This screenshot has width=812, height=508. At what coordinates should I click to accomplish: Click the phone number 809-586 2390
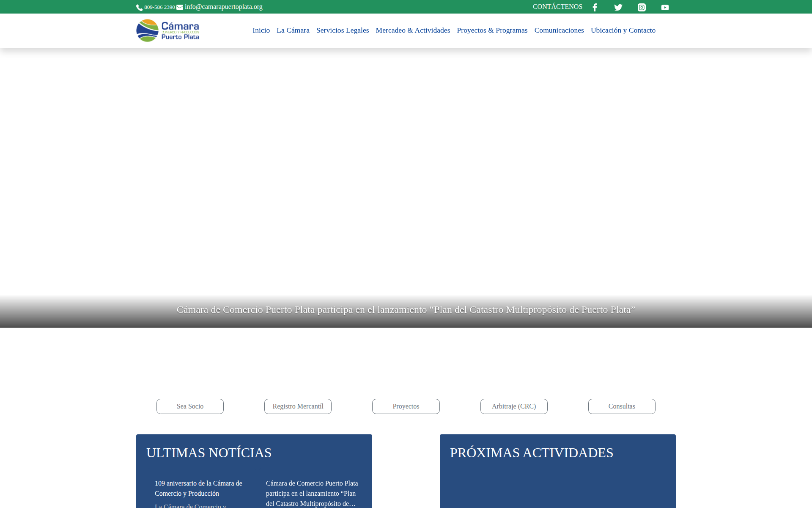coord(159,7)
